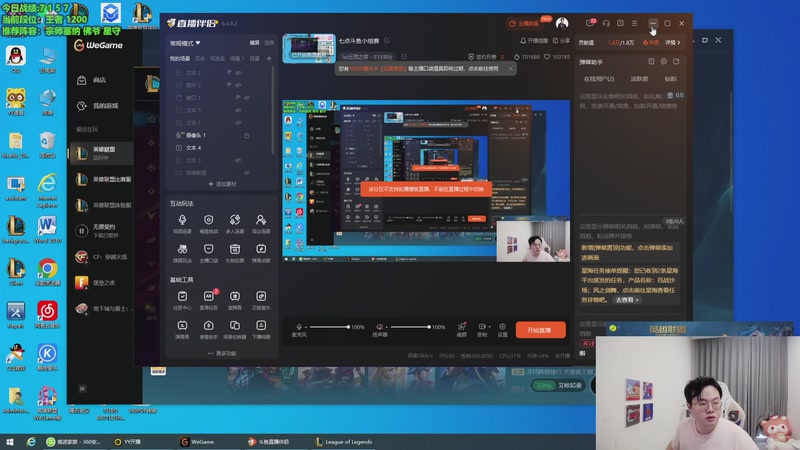Open 设置 gear in the bottom bar
The height and width of the screenshot is (450, 800).
(503, 329)
